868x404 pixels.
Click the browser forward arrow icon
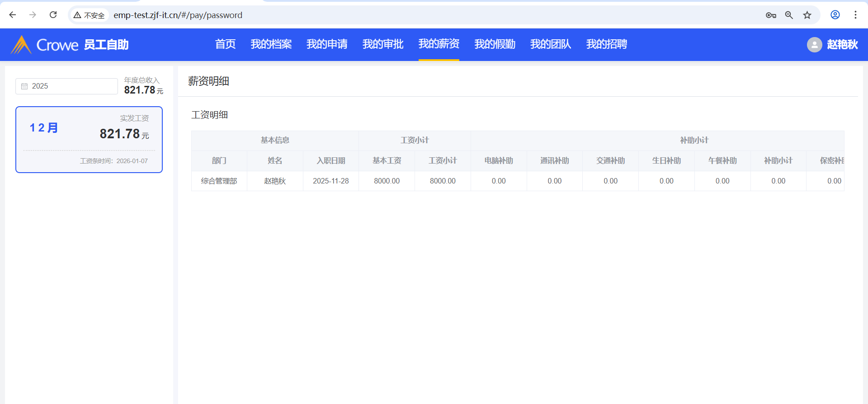coord(33,15)
